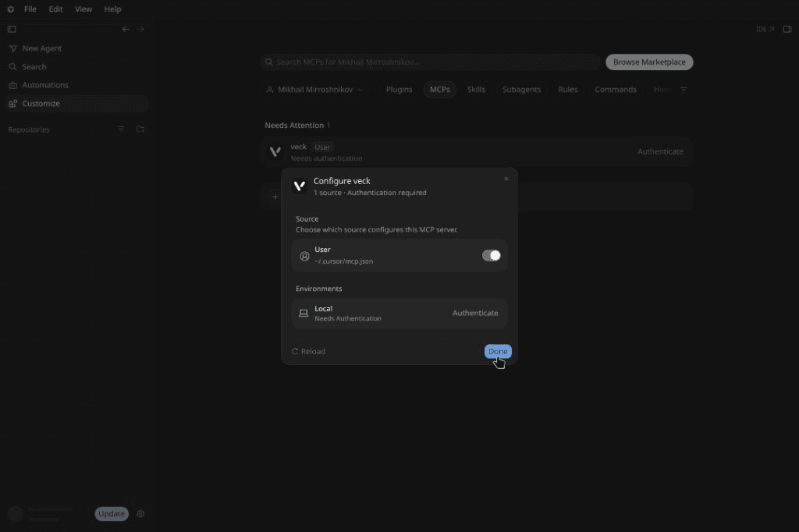This screenshot has width=799, height=532.
Task: Open the Edit menu
Action: (55, 9)
